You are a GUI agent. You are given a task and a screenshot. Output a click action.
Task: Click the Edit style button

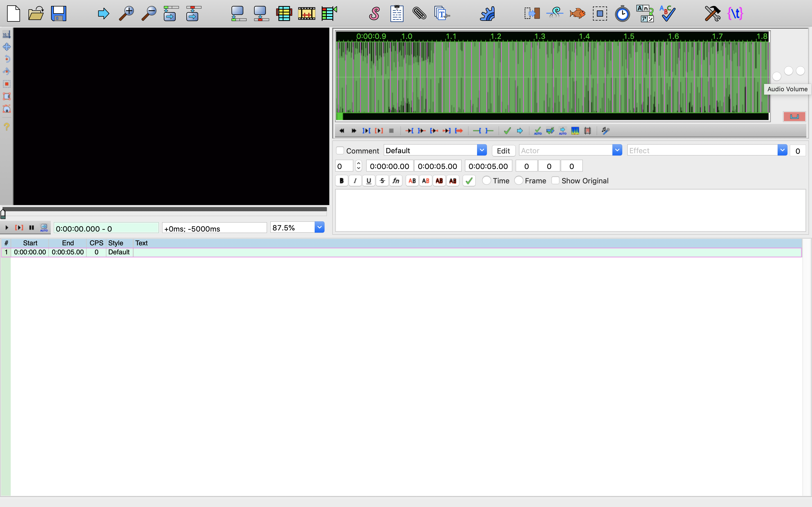point(503,151)
